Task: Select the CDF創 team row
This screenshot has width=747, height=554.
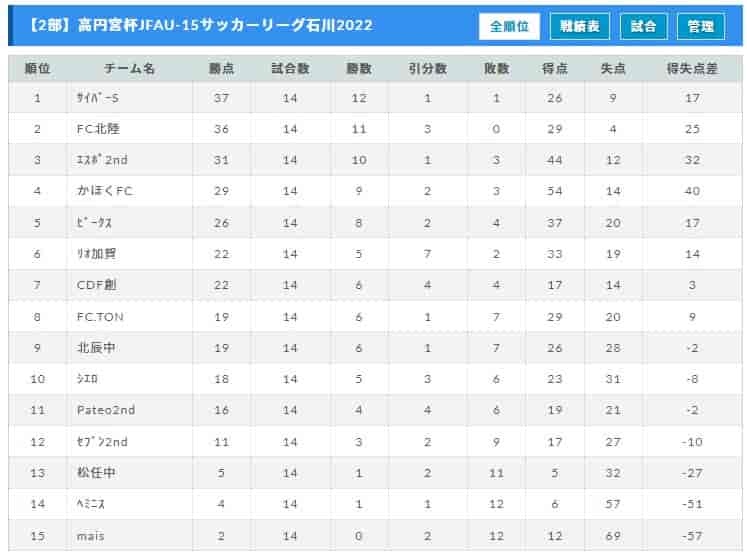Action: [x=375, y=285]
